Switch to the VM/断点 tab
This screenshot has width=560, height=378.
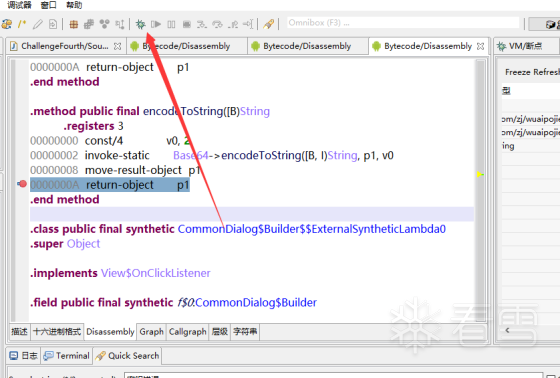pyautogui.click(x=526, y=46)
